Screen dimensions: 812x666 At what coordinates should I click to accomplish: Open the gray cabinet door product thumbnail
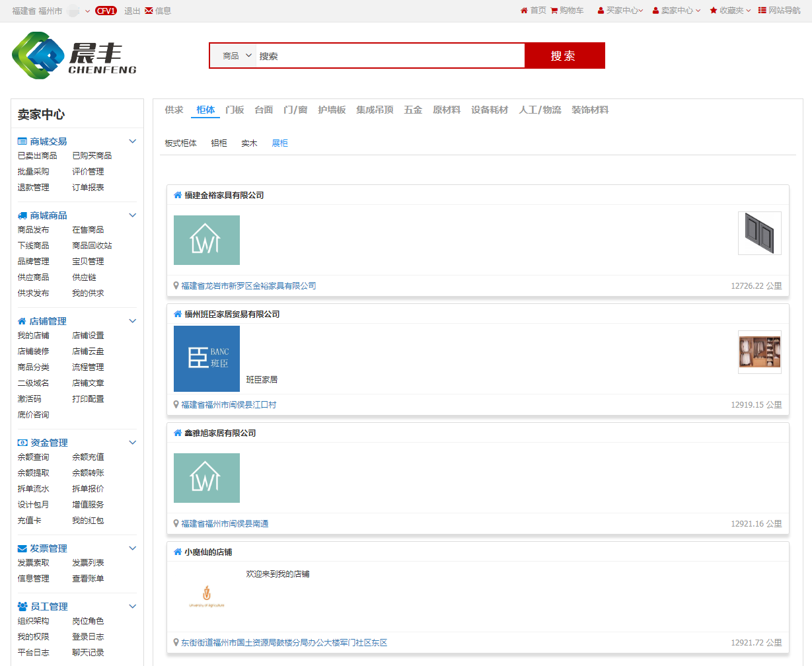(x=759, y=233)
